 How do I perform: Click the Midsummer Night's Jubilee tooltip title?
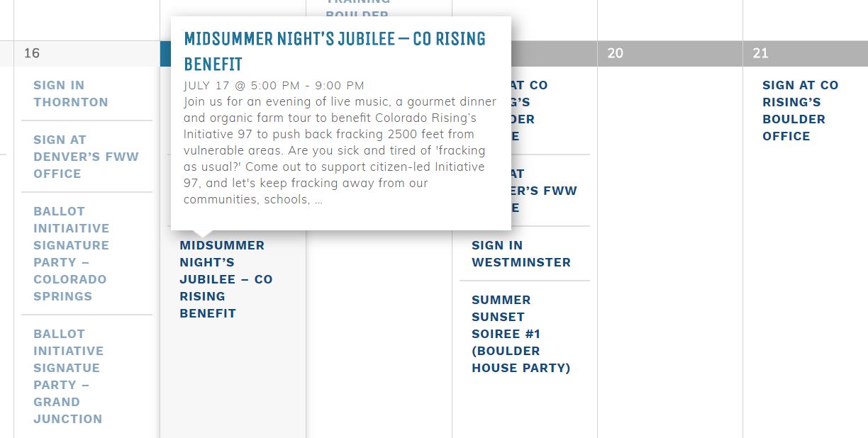335,51
